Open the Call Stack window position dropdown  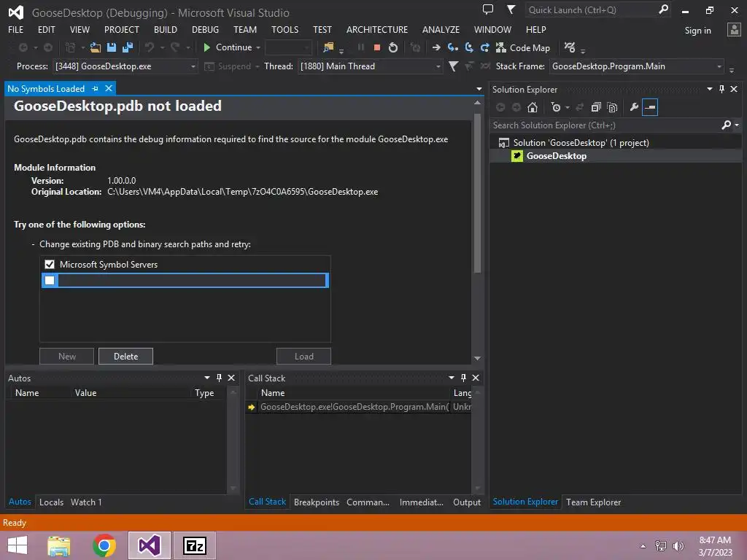[451, 378]
